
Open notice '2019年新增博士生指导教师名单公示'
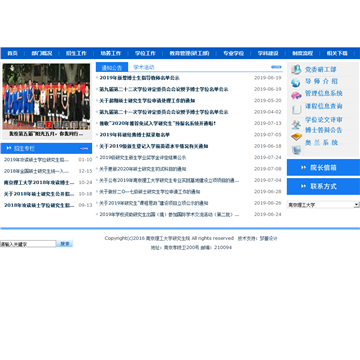[139, 78]
